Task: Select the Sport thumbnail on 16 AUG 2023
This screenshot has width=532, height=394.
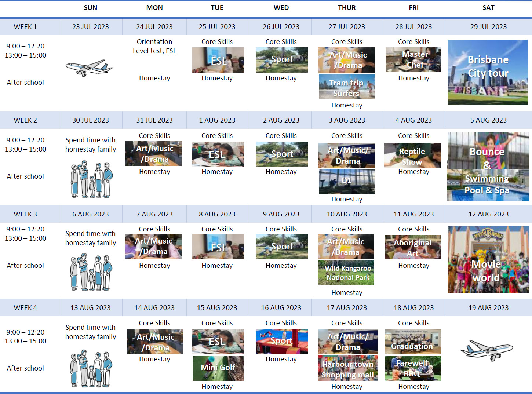Action: coord(282,341)
